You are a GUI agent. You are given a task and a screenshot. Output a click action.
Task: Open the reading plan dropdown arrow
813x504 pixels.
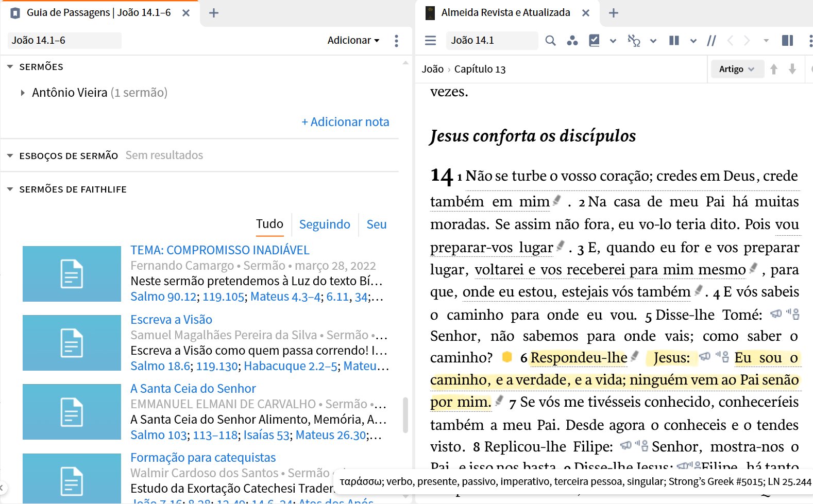click(x=613, y=41)
